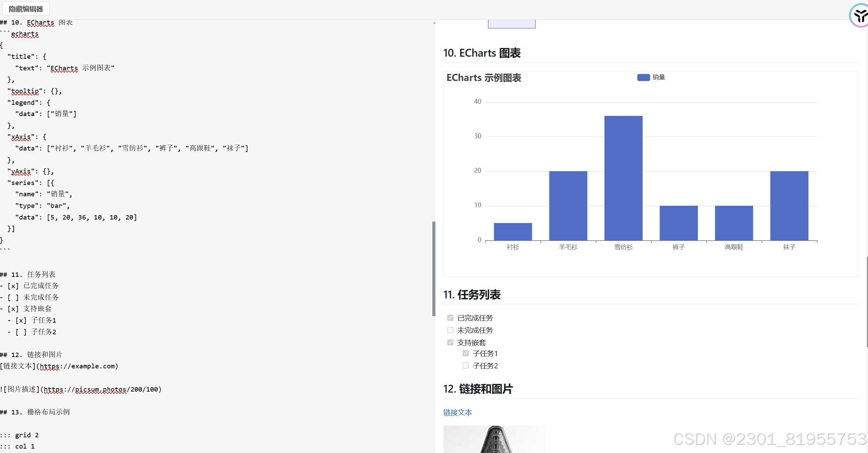Click the preview pane right scrollbar
The height and width of the screenshot is (453, 868).
click(867, 302)
